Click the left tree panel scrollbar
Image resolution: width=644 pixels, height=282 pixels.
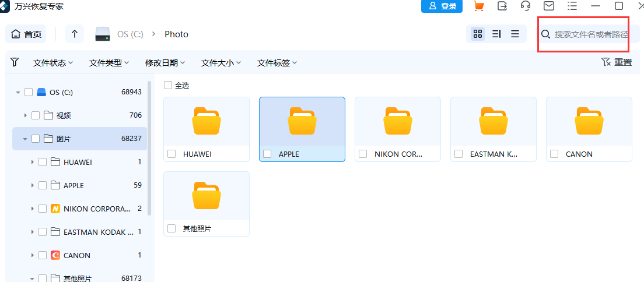click(149, 148)
